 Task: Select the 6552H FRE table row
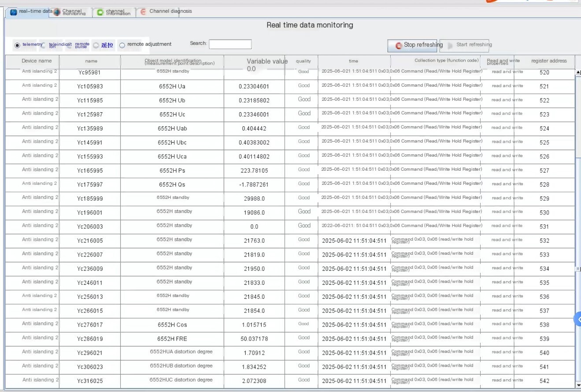click(x=290, y=338)
